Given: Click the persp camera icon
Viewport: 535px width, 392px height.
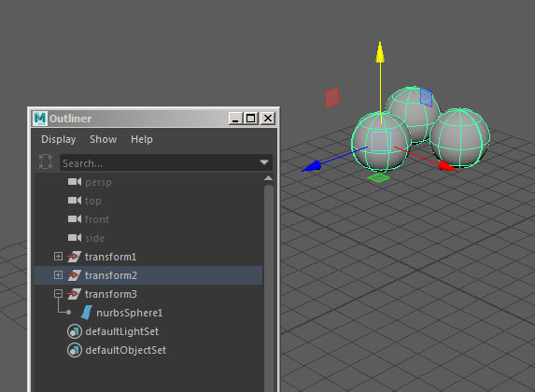Looking at the screenshot, I should pyautogui.click(x=75, y=182).
